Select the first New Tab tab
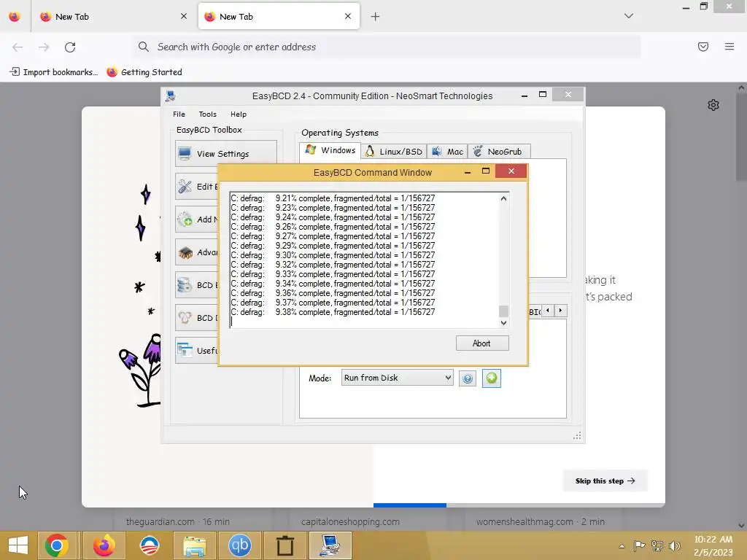 click(x=113, y=17)
